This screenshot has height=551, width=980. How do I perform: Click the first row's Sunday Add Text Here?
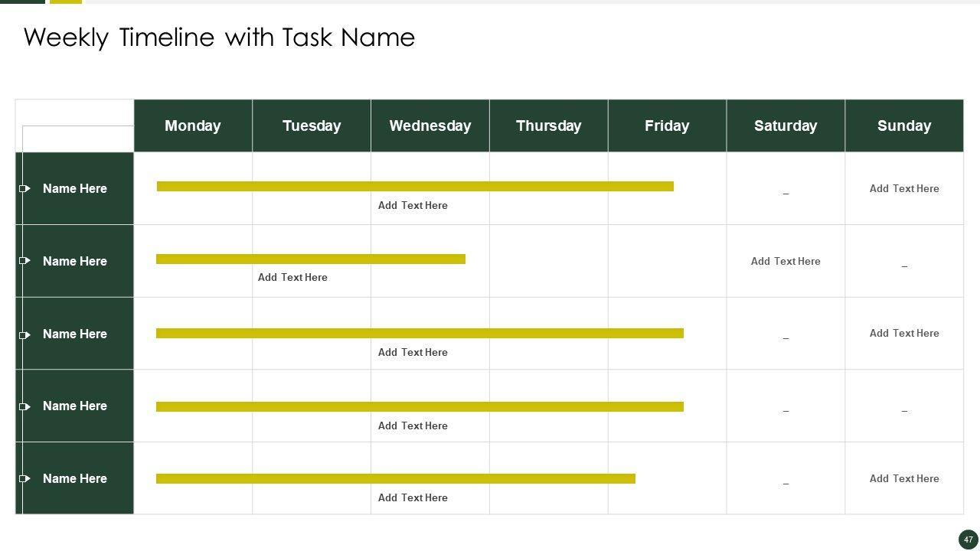[x=904, y=188]
